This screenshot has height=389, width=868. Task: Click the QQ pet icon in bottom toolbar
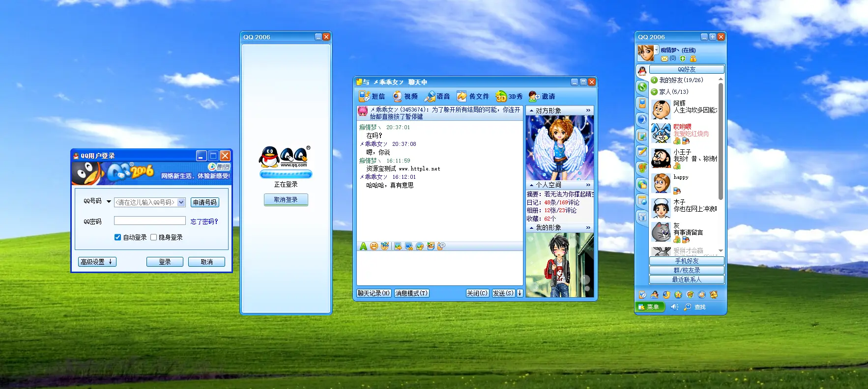(714, 295)
